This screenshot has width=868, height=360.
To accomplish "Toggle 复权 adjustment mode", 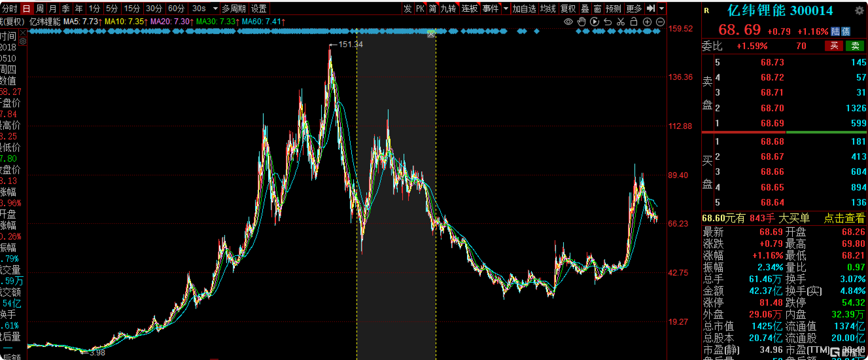I will (x=568, y=8).
